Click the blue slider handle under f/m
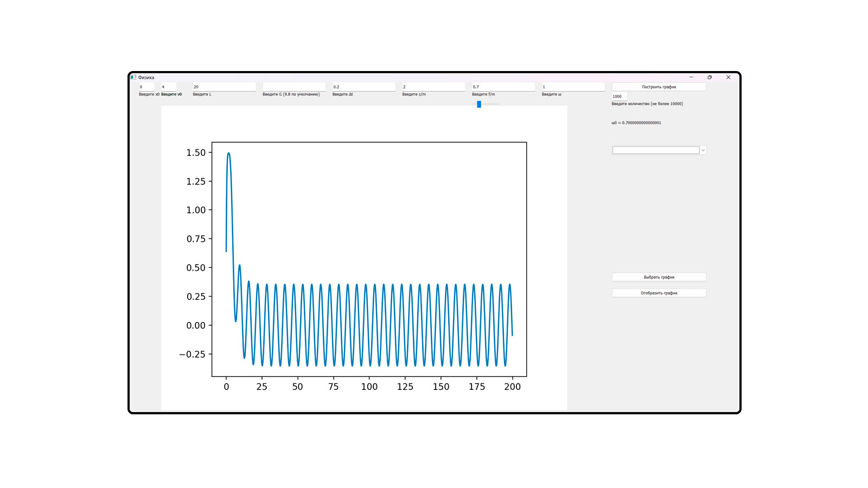868x488 pixels. pos(479,104)
